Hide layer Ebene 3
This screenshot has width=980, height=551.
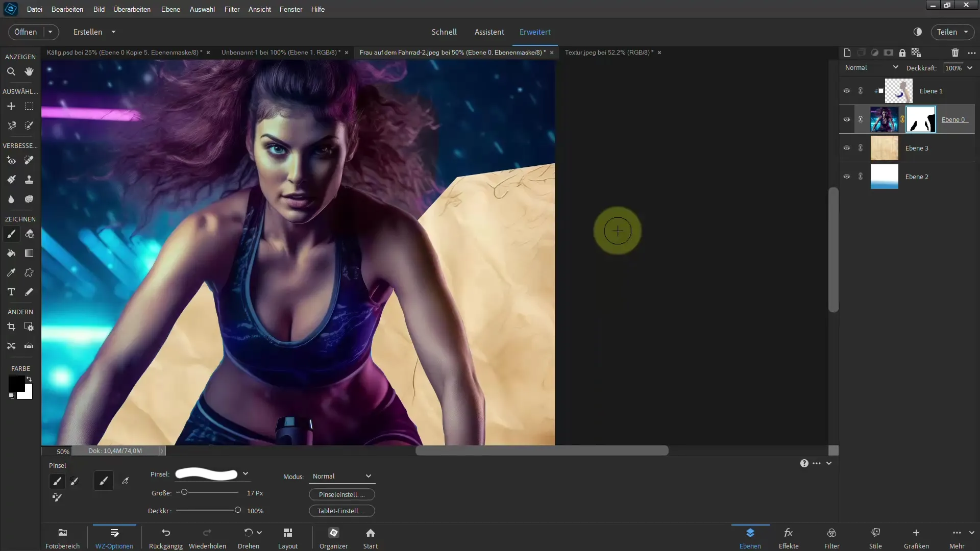pos(847,148)
